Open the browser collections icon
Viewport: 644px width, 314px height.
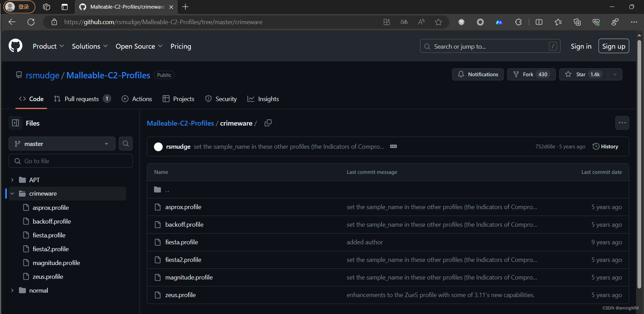(577, 22)
